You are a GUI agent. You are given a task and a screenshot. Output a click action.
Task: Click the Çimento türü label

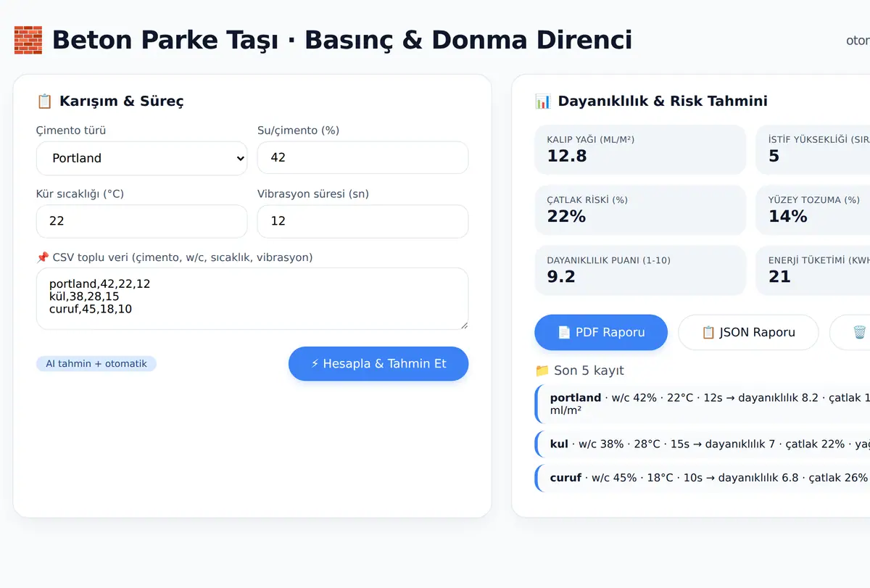tap(71, 131)
